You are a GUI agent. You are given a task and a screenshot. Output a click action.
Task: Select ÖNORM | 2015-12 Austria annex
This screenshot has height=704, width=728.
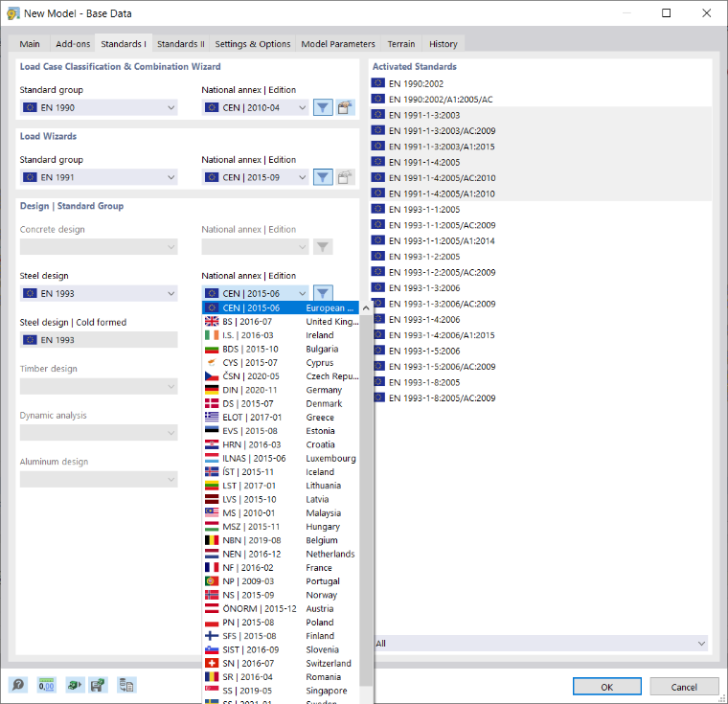coord(281,608)
